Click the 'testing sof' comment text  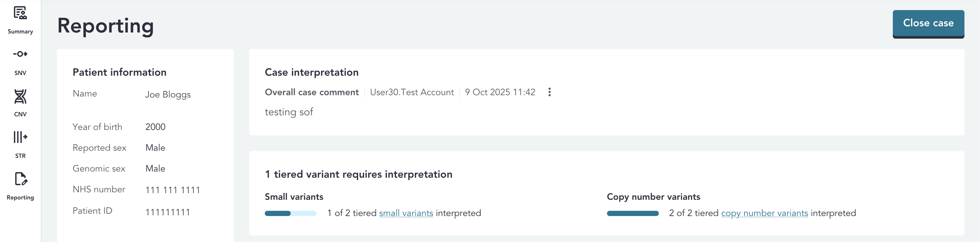pos(289,112)
